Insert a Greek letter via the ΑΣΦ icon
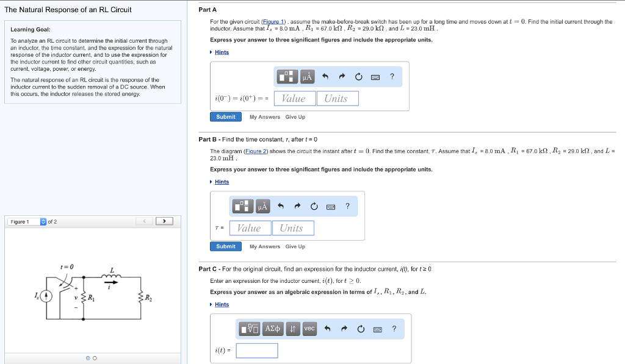The height and width of the screenshot is (364, 625). (272, 329)
